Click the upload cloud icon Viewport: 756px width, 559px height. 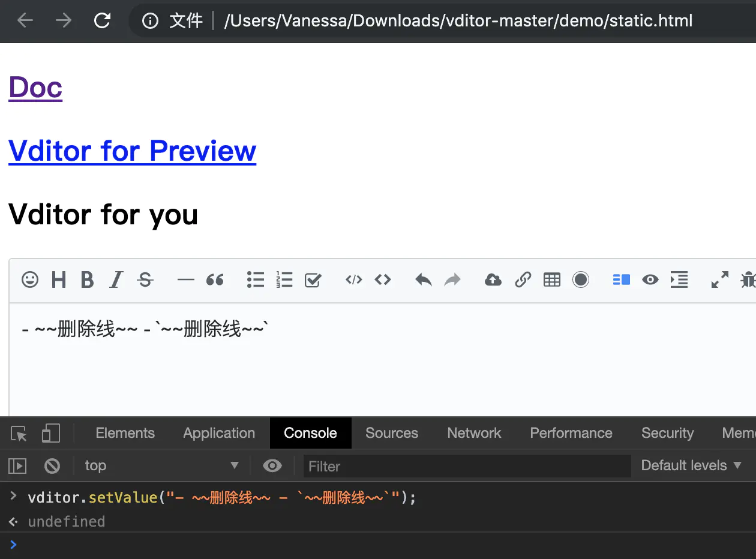pos(493,279)
